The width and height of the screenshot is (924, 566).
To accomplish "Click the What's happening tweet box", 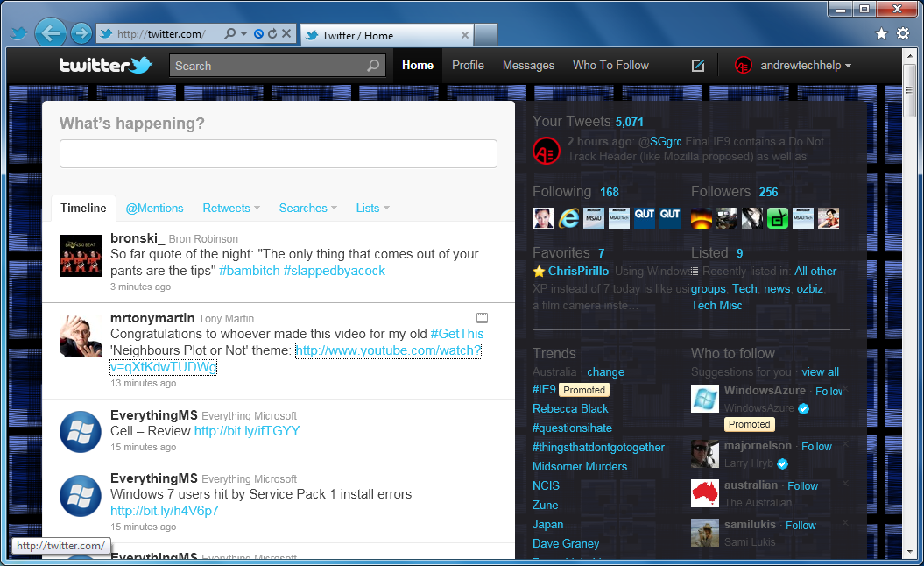I will pyautogui.click(x=279, y=154).
